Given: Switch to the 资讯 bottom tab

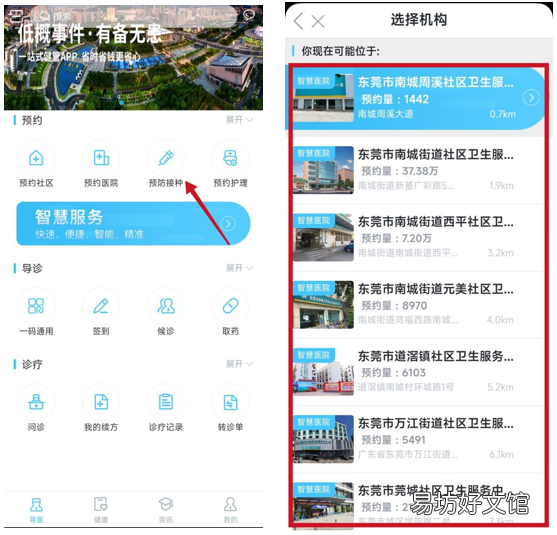Looking at the screenshot, I should click(166, 510).
